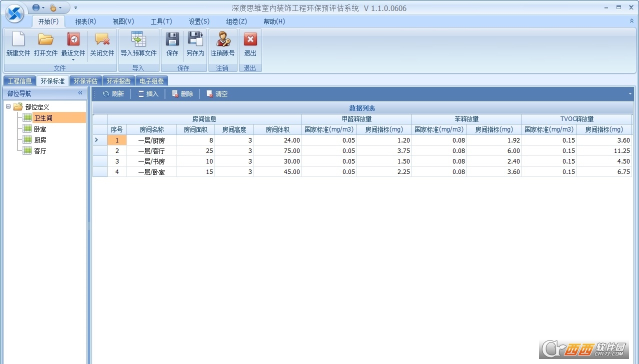Collapse the 部位定义 tree node
Viewport: 639px width, 364px height.
pos(8,106)
